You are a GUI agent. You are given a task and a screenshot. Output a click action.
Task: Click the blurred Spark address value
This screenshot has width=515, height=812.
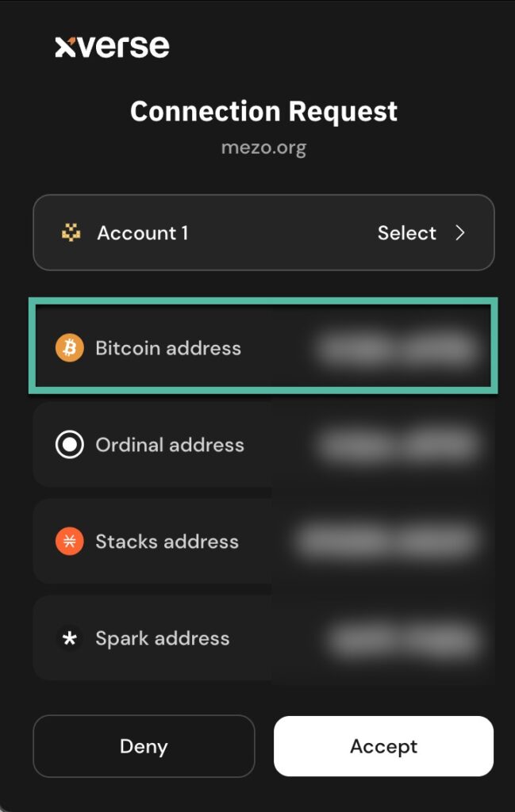pos(404,639)
